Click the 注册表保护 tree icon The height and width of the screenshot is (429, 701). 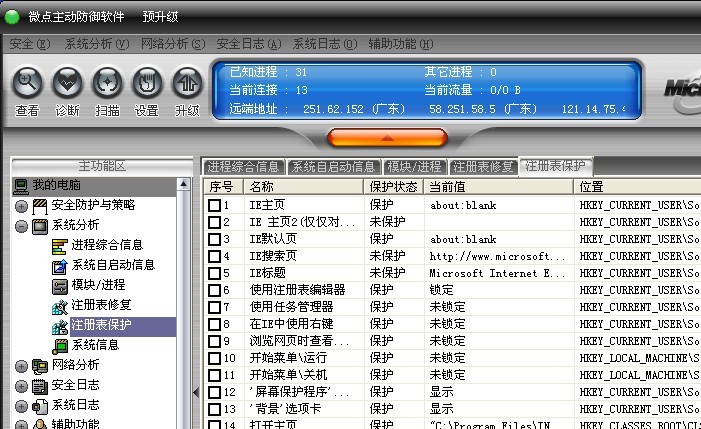coord(59,327)
